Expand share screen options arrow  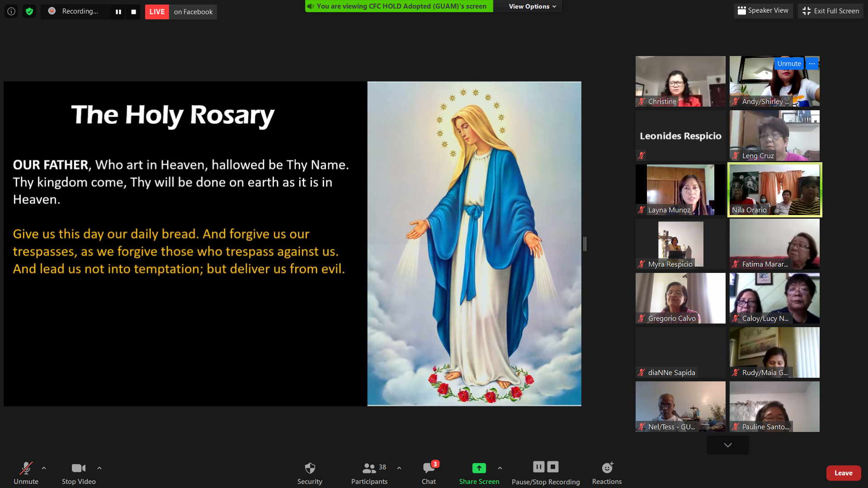click(500, 468)
